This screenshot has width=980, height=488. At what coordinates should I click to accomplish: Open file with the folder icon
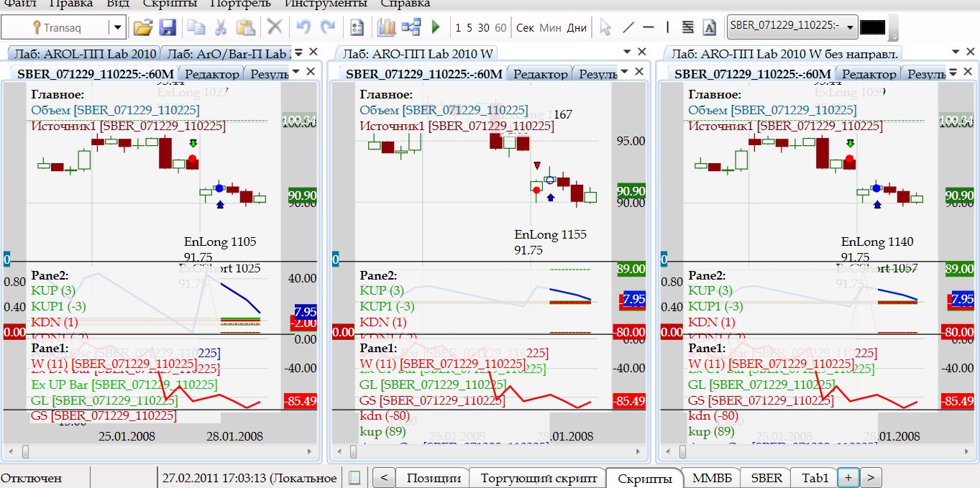pyautogui.click(x=143, y=28)
